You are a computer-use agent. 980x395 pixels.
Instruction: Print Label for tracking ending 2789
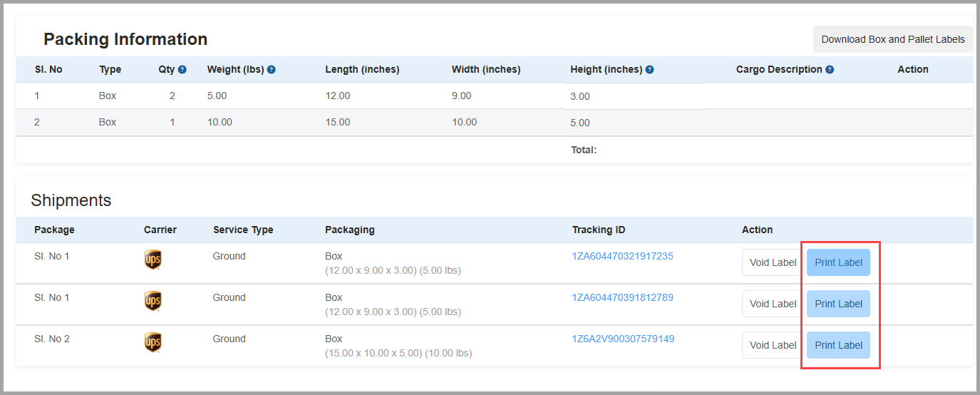point(838,304)
